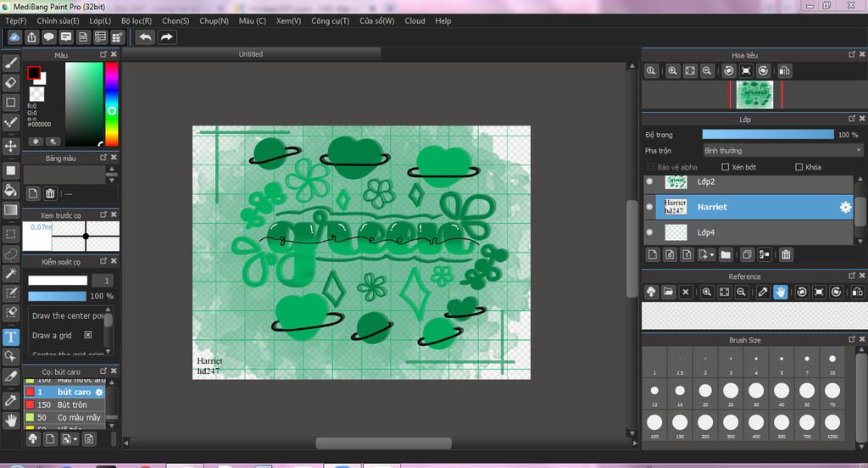Select the Fill rectangle tool

coord(10,170)
